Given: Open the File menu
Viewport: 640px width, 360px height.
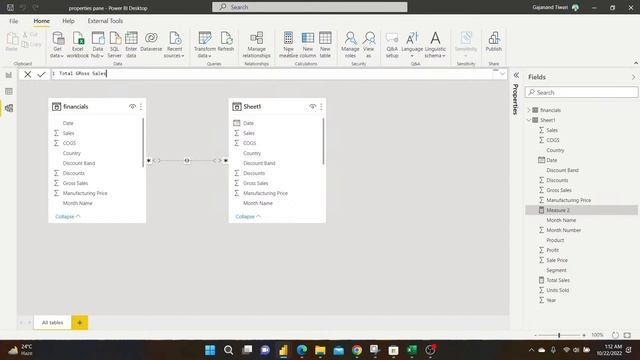Looking at the screenshot, I should pyautogui.click(x=13, y=21).
